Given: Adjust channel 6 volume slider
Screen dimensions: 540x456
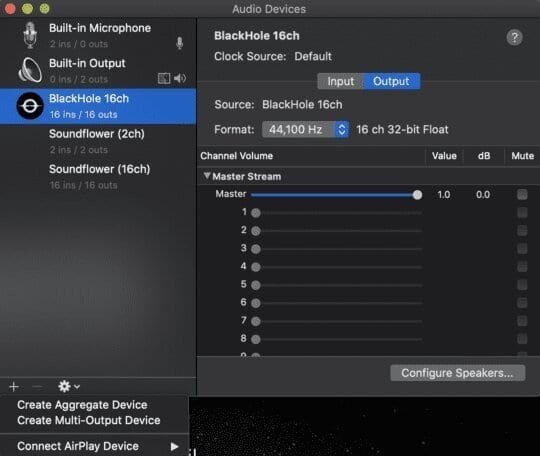Looking at the screenshot, I should point(336,303).
